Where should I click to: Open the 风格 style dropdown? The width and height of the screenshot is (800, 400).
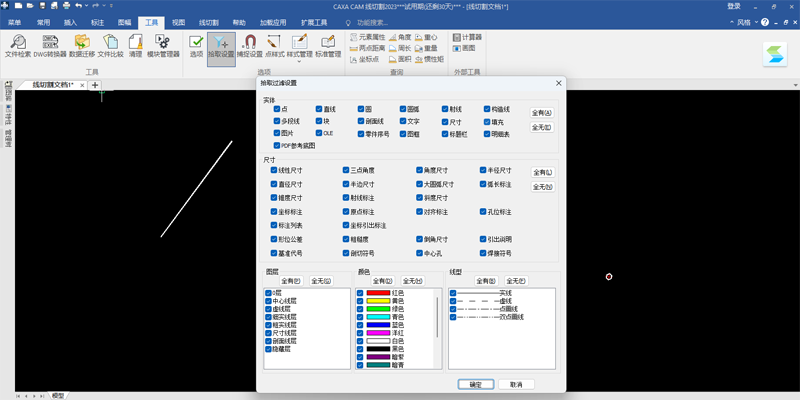click(x=743, y=22)
